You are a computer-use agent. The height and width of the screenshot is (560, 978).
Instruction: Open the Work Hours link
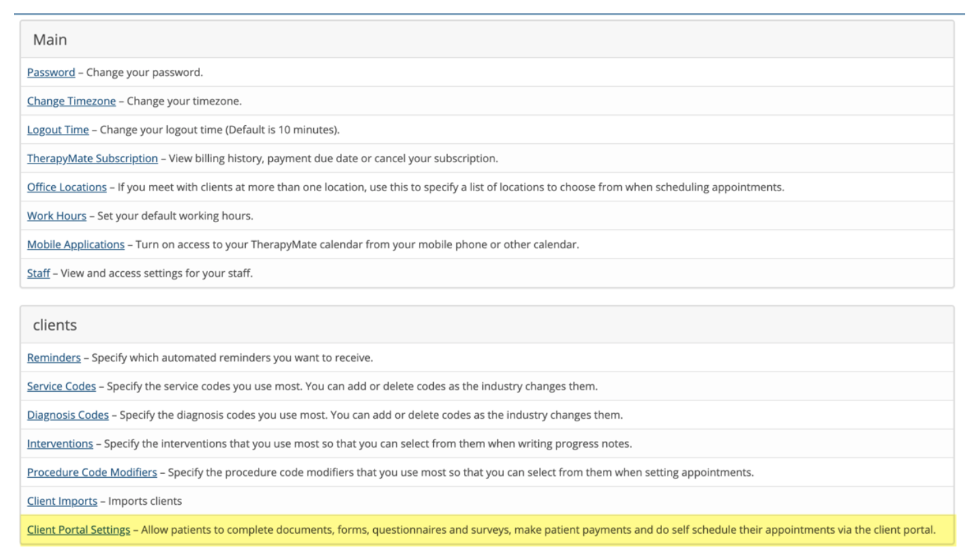[x=57, y=215]
